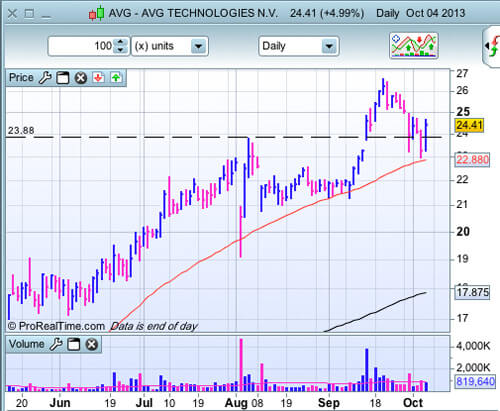
Task: Click the 24.41 current price label
Action: 469,125
